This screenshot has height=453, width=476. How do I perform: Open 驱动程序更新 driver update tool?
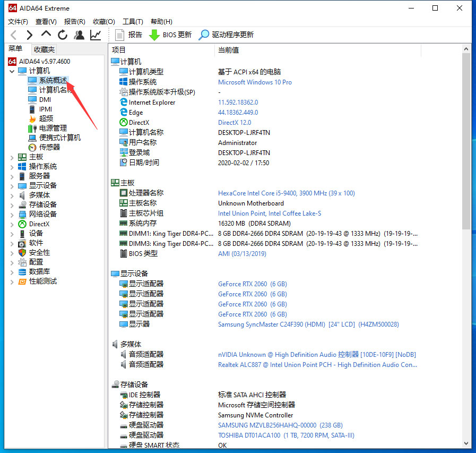coord(226,35)
